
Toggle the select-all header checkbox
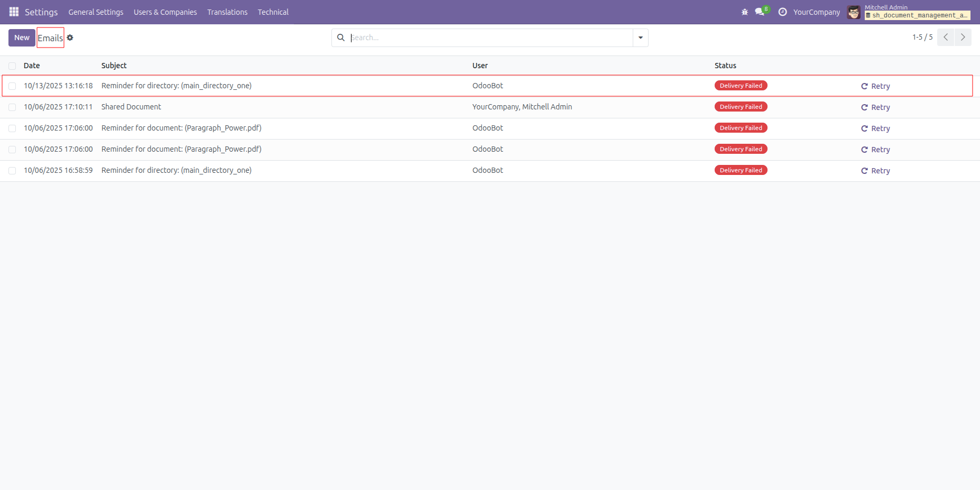[x=12, y=66]
